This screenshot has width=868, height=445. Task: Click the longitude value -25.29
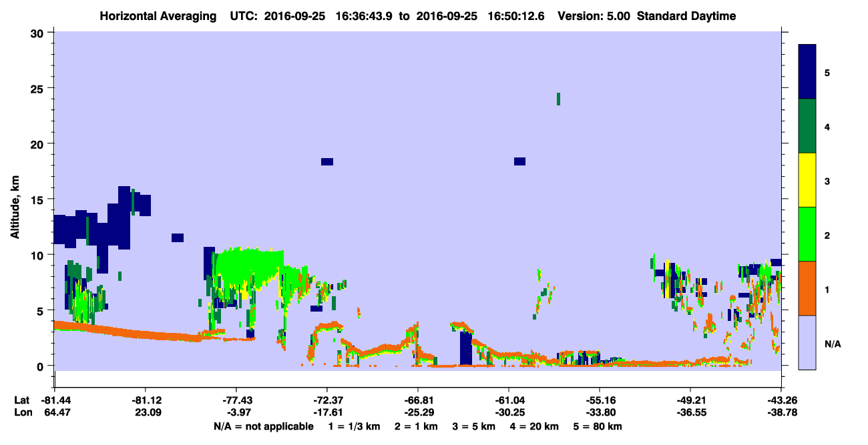(417, 412)
